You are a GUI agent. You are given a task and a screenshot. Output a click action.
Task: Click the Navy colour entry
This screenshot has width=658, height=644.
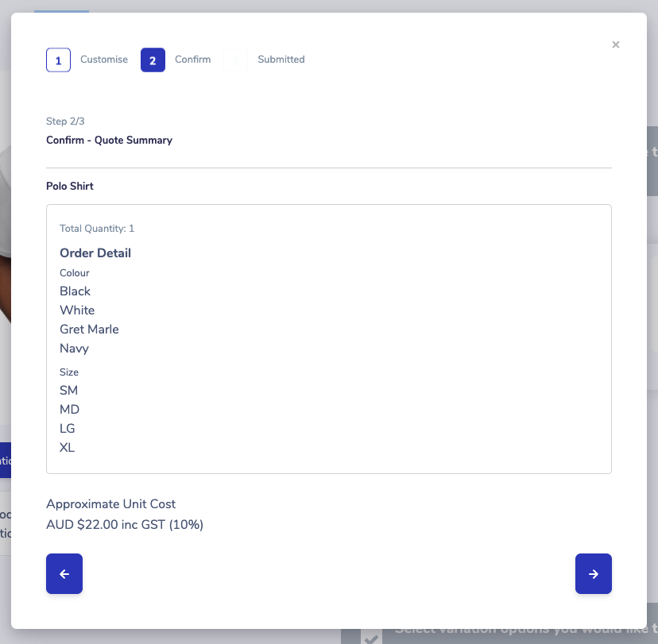74,349
